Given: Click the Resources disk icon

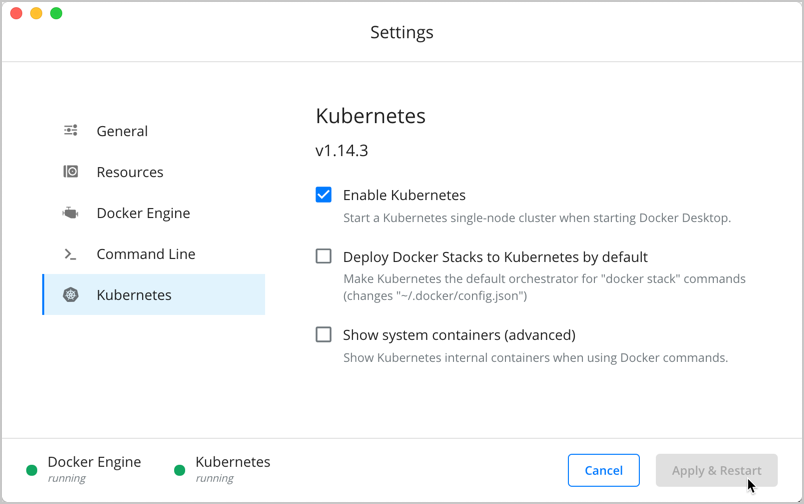Looking at the screenshot, I should pos(71,172).
